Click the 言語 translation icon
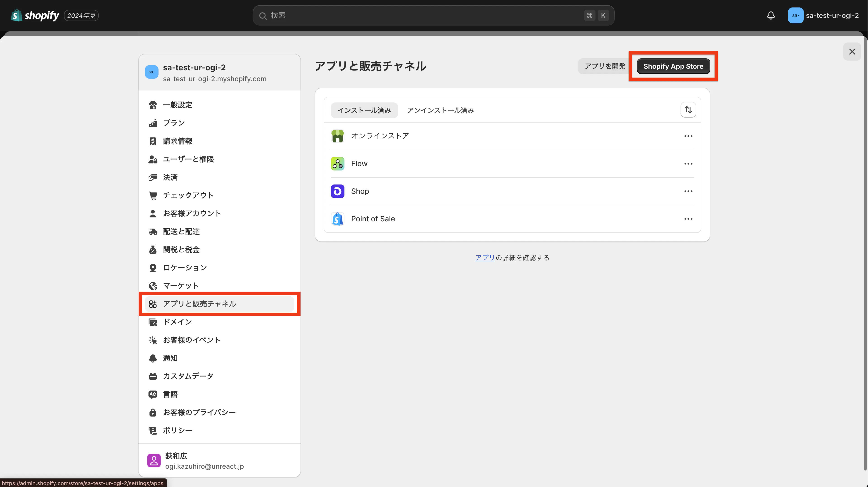 tap(153, 394)
